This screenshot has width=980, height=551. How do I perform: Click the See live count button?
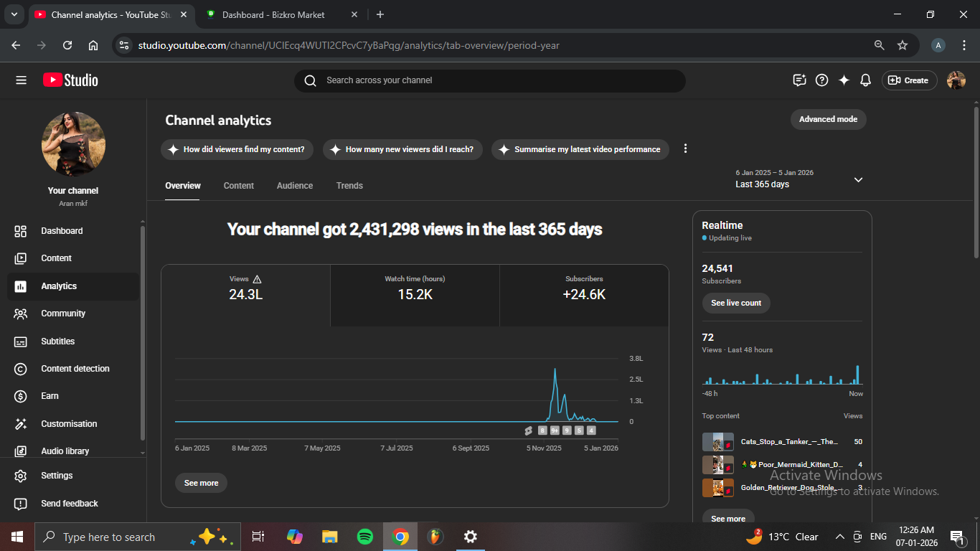tap(736, 303)
